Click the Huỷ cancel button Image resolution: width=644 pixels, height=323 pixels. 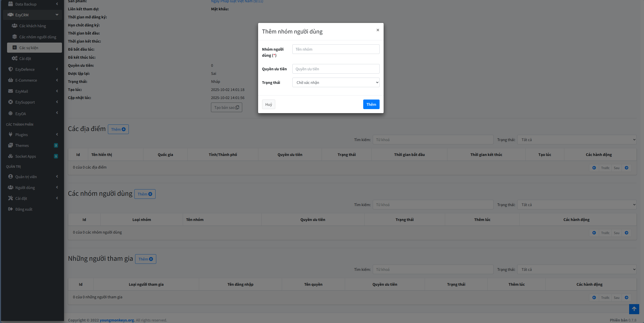click(268, 104)
